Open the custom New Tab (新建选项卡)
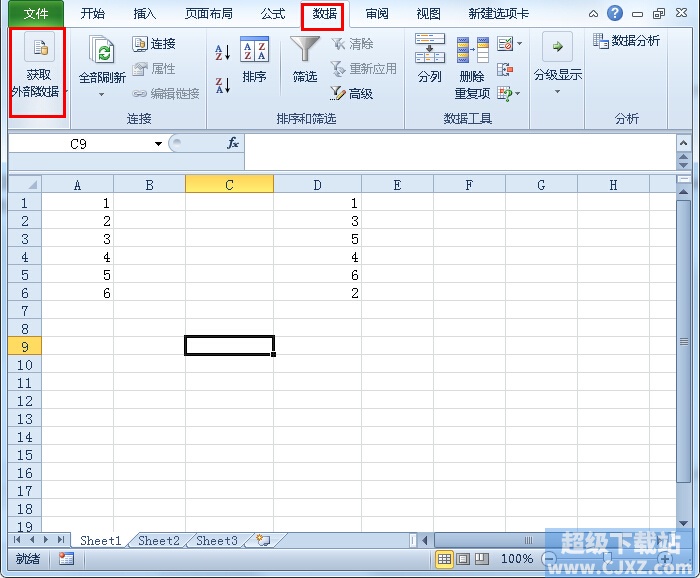This screenshot has height=578, width=700. [x=499, y=13]
